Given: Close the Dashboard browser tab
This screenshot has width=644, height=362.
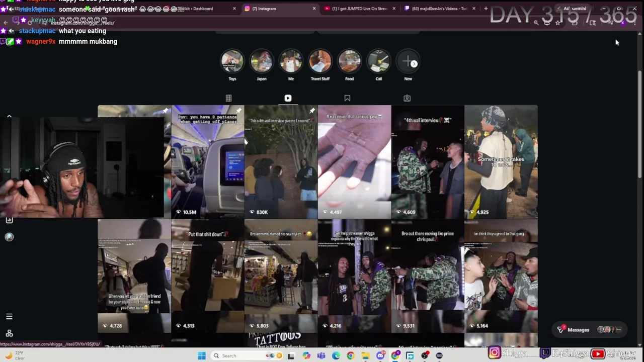Looking at the screenshot, I should [x=234, y=9].
